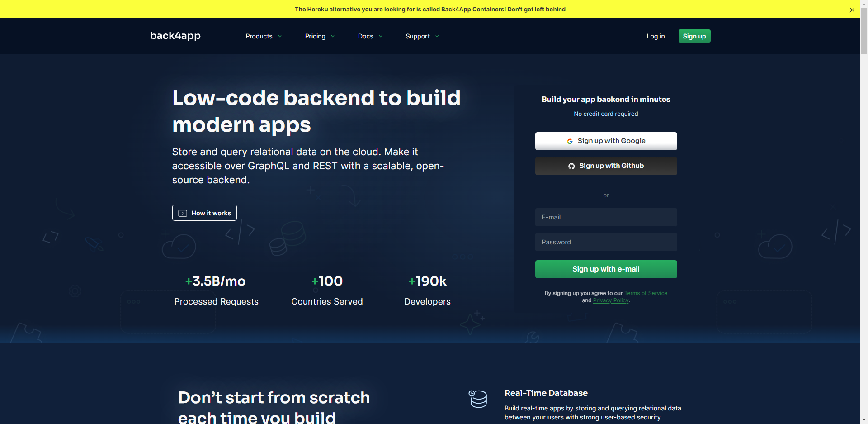The image size is (868, 424).
Task: Sign up with Github button
Action: pos(606,166)
